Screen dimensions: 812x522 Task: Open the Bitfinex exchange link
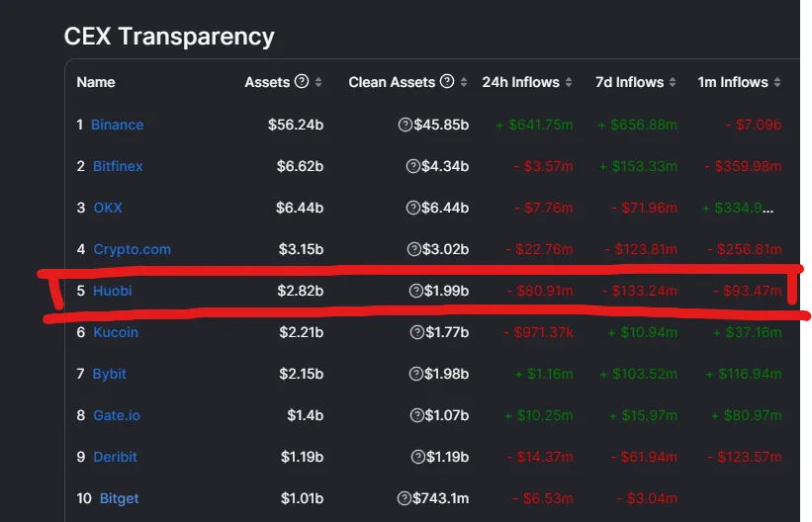click(x=118, y=166)
